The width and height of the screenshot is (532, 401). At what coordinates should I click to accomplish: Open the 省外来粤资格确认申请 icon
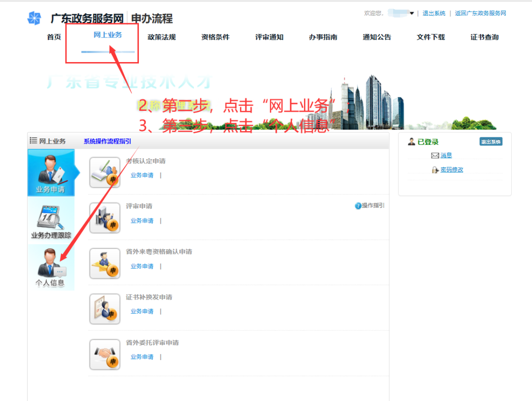[x=105, y=264]
